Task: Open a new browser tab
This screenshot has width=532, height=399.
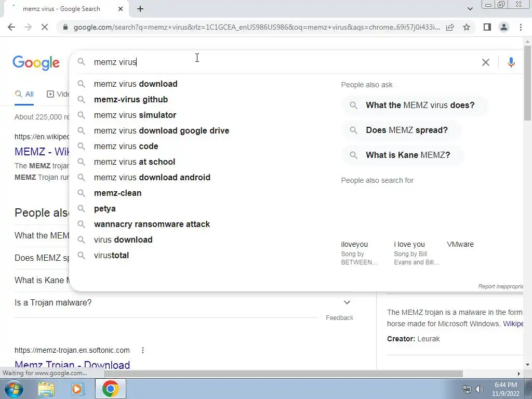Action: [140, 9]
